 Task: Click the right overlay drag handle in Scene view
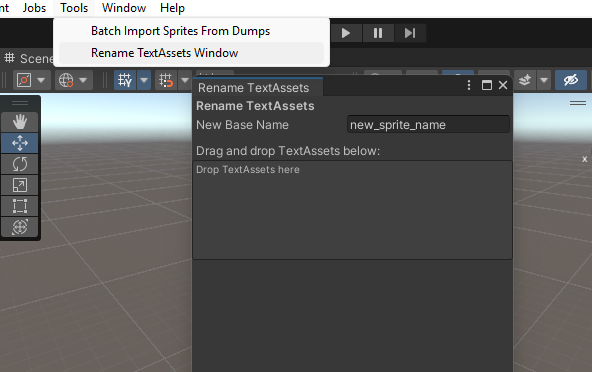point(578,103)
